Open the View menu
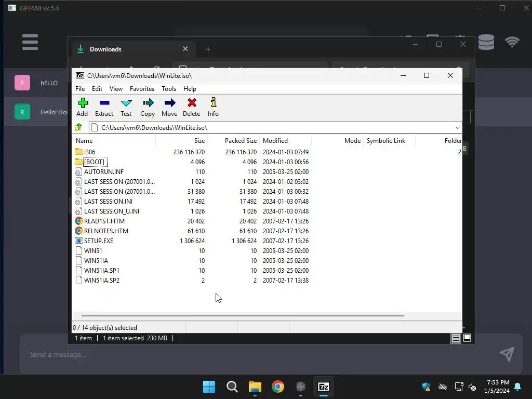This screenshot has height=399, width=532. pos(116,88)
